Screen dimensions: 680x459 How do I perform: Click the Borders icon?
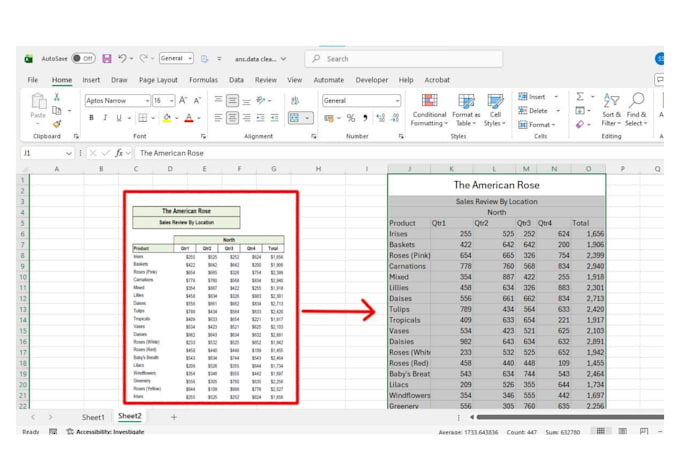click(x=142, y=118)
